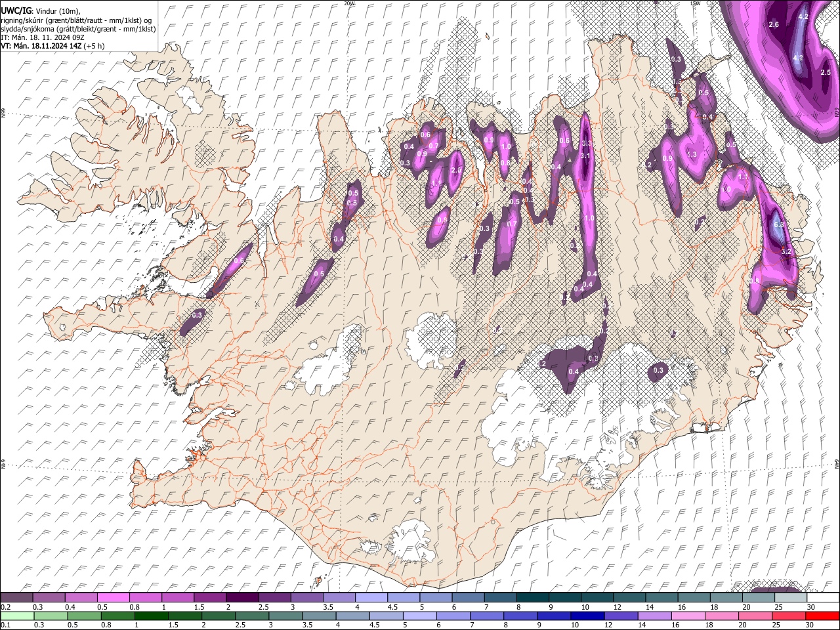The image size is (840, 630).
Task: Click the '1.3' value on the map
Action: click(691, 154)
